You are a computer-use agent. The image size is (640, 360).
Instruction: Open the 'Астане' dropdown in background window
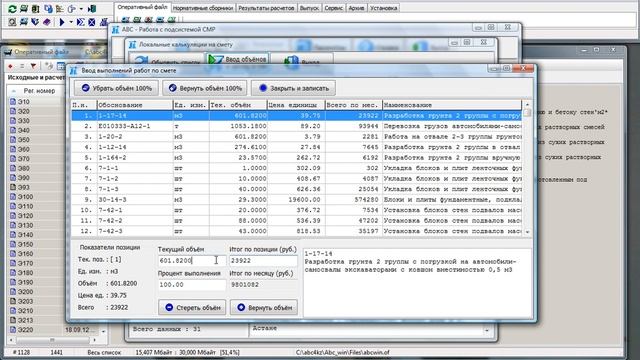click(487, 330)
